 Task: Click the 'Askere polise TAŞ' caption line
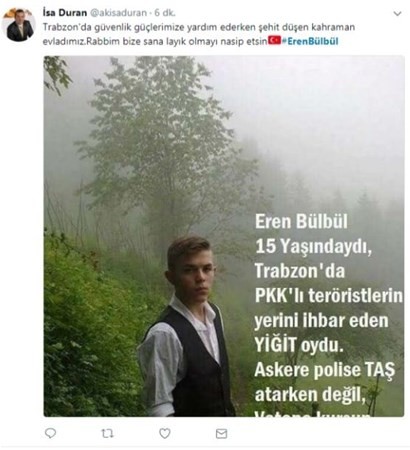[325, 369]
